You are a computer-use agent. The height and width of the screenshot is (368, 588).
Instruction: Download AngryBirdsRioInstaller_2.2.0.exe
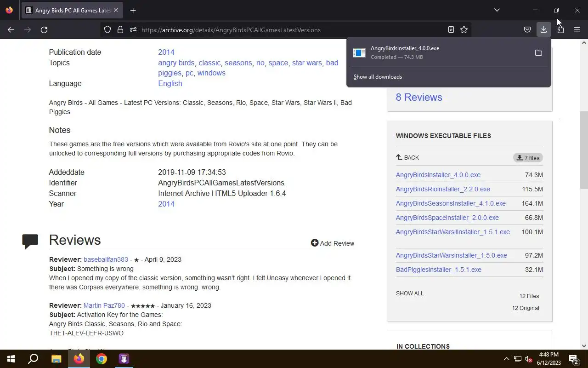pyautogui.click(x=443, y=189)
